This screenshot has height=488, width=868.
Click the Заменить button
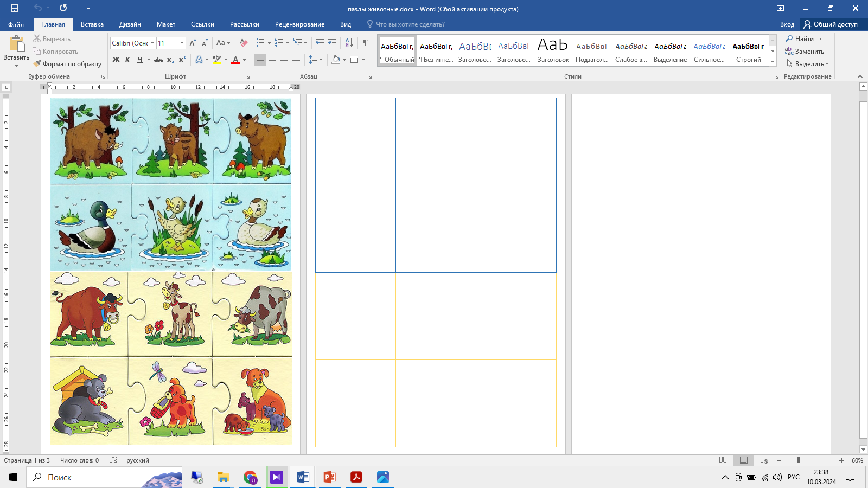pos(805,52)
